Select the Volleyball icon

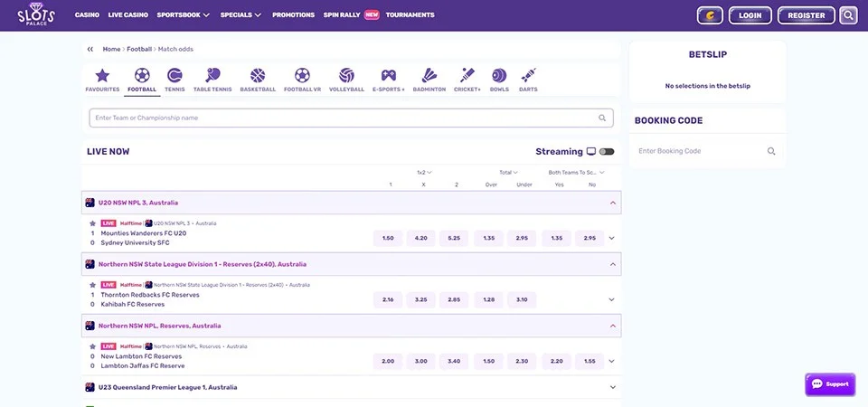(x=346, y=75)
